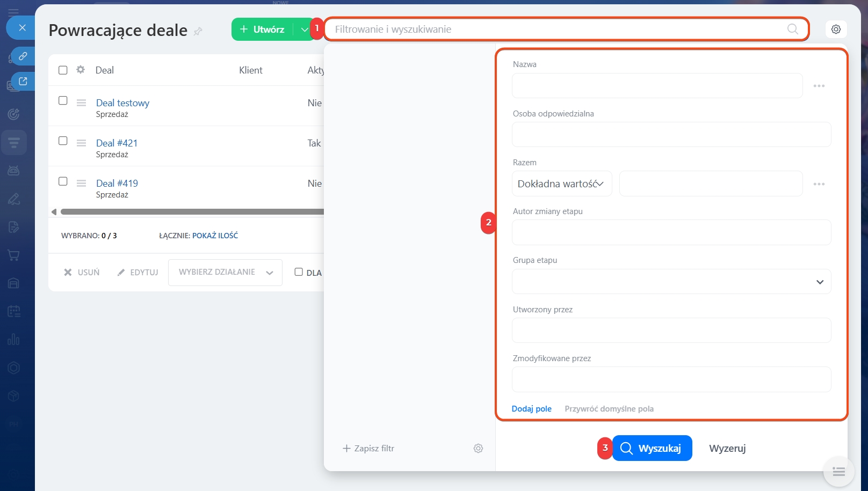Open page in new window icon
The image size is (868, 491).
(x=23, y=81)
